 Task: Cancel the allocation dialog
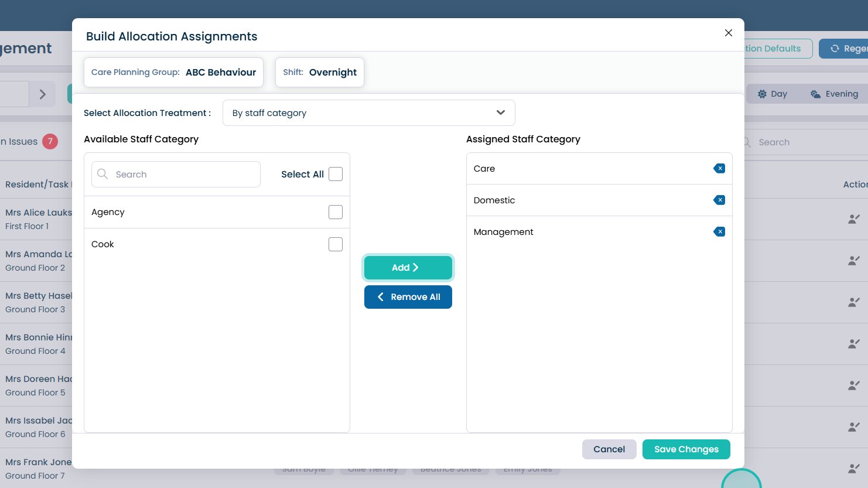[x=609, y=449]
